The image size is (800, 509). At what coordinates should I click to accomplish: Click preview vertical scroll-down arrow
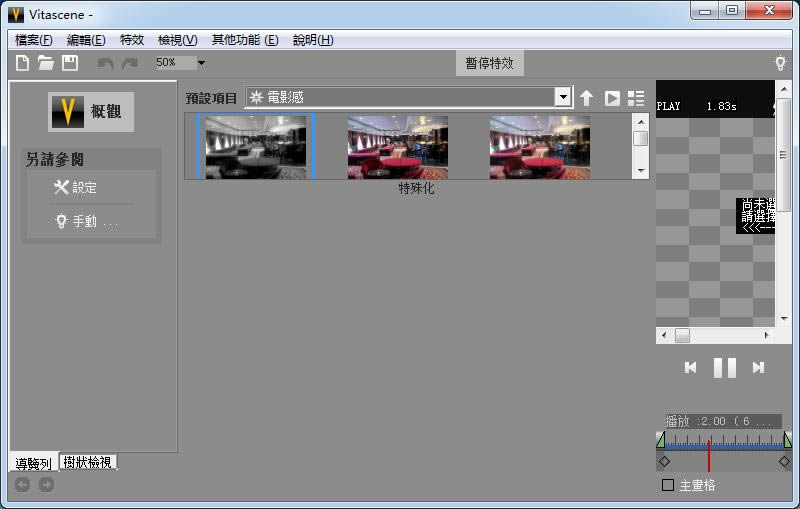point(784,319)
